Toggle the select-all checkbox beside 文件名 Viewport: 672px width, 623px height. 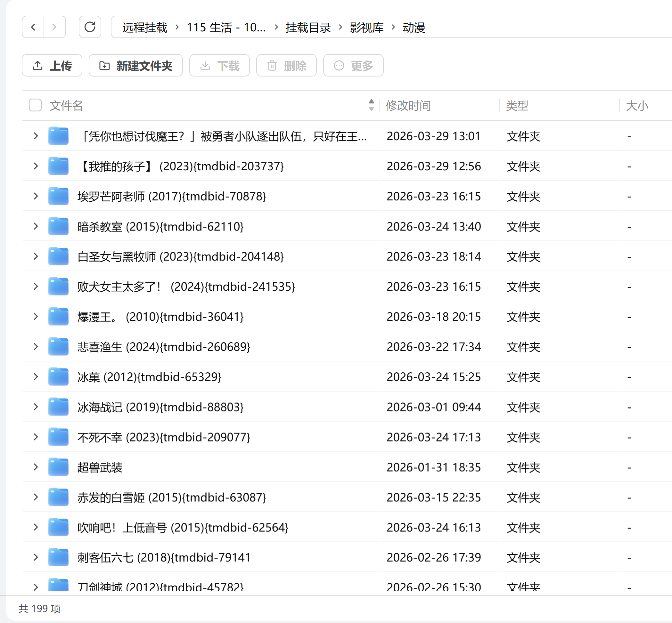click(35, 105)
